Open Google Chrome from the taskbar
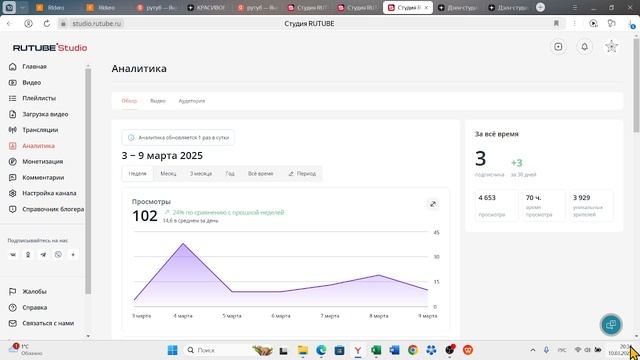640x360 pixels. point(413,350)
